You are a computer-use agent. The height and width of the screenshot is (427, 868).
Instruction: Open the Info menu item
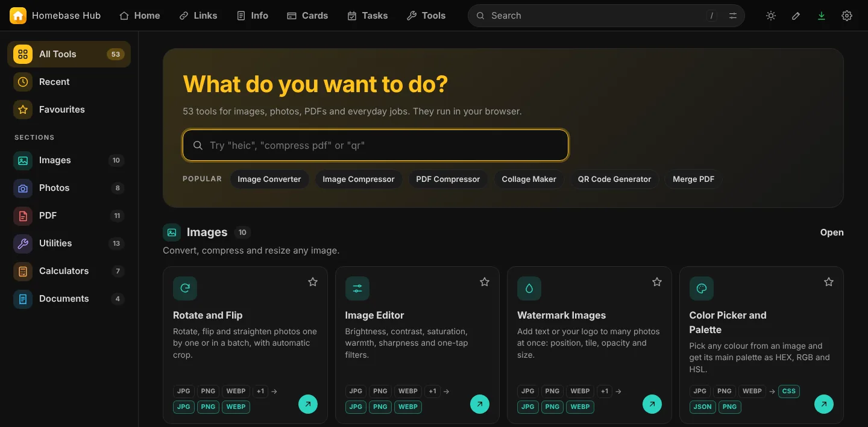click(253, 16)
